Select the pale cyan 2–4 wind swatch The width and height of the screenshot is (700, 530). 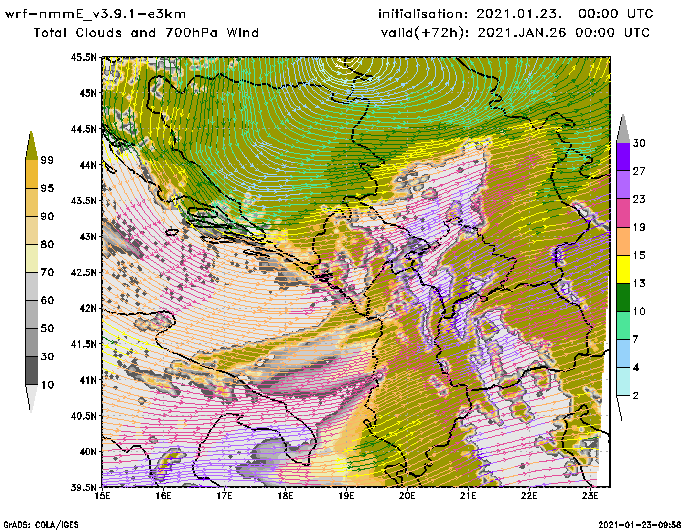tap(623, 382)
